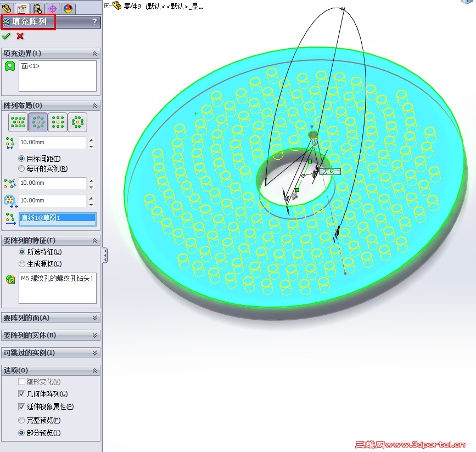Select 所选特征(U) radio option

(22, 252)
